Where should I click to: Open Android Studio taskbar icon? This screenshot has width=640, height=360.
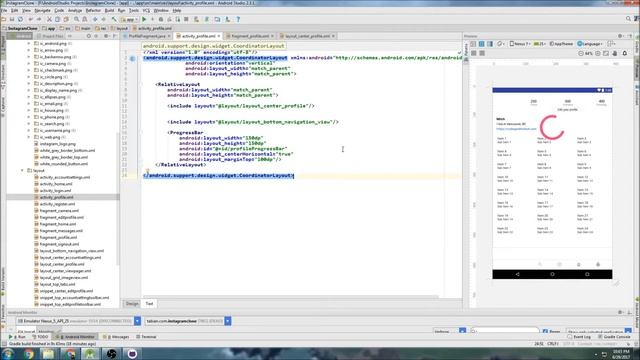click(90, 353)
